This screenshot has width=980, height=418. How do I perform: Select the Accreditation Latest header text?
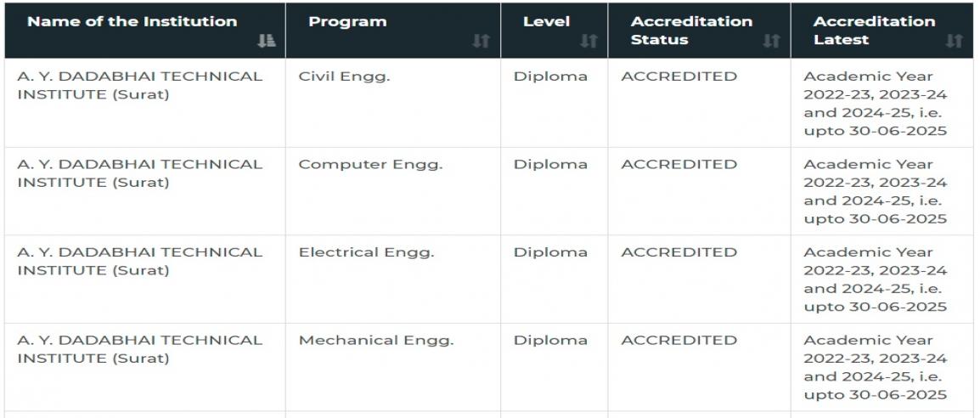(874, 30)
